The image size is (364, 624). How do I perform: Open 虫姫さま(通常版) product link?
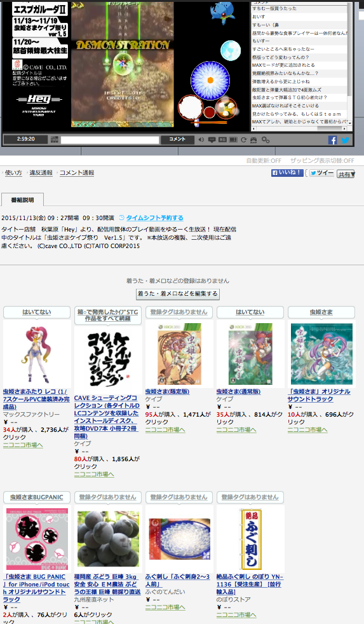click(x=238, y=392)
